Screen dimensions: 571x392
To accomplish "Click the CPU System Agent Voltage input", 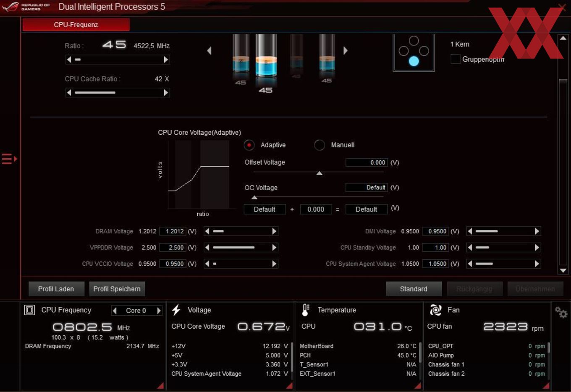I will pos(435,264).
